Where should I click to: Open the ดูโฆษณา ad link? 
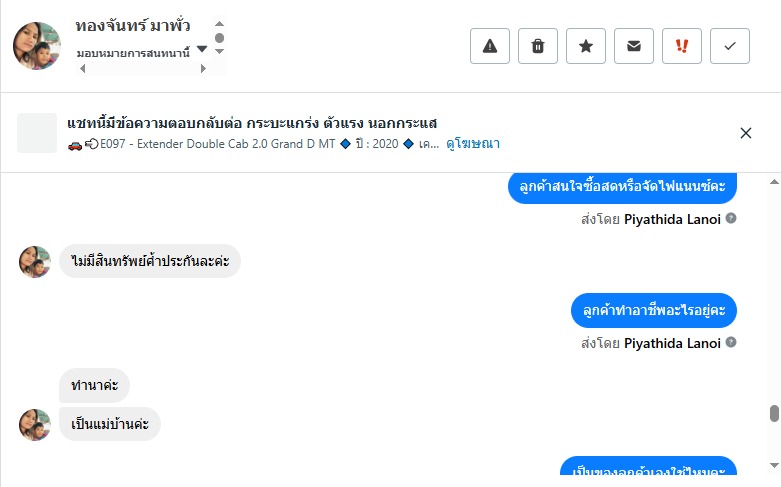[473, 144]
